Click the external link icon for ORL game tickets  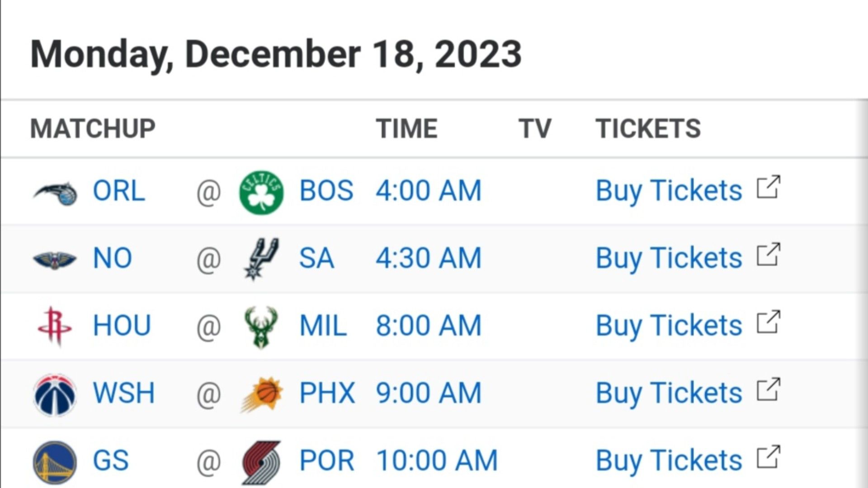769,187
